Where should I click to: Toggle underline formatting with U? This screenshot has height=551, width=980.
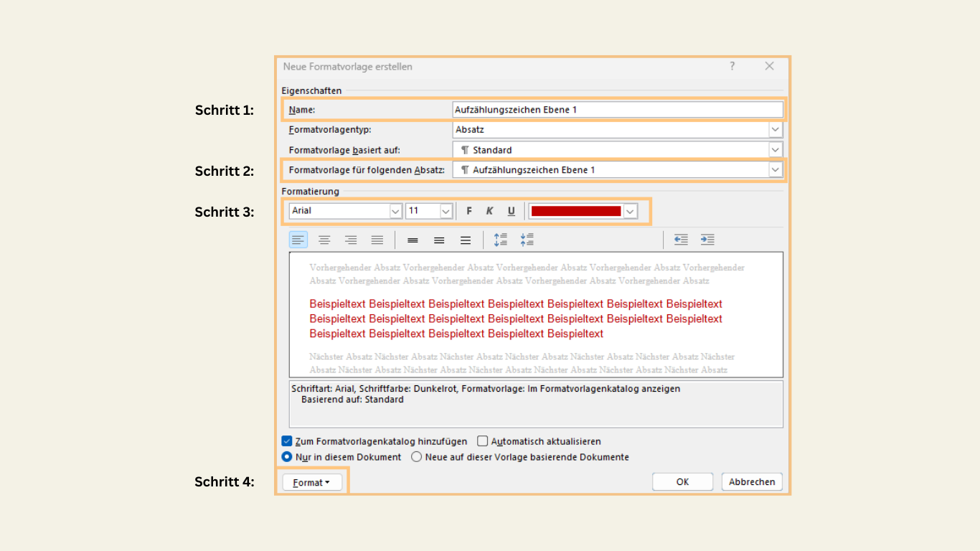click(x=511, y=210)
